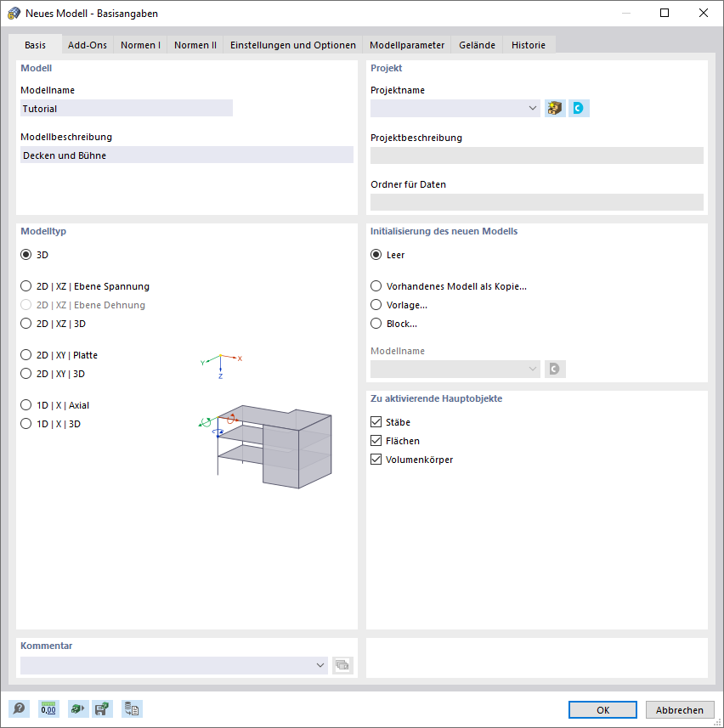The image size is (724, 728).
Task: Click the comment library icon next to Kommentar
Action: tap(342, 665)
